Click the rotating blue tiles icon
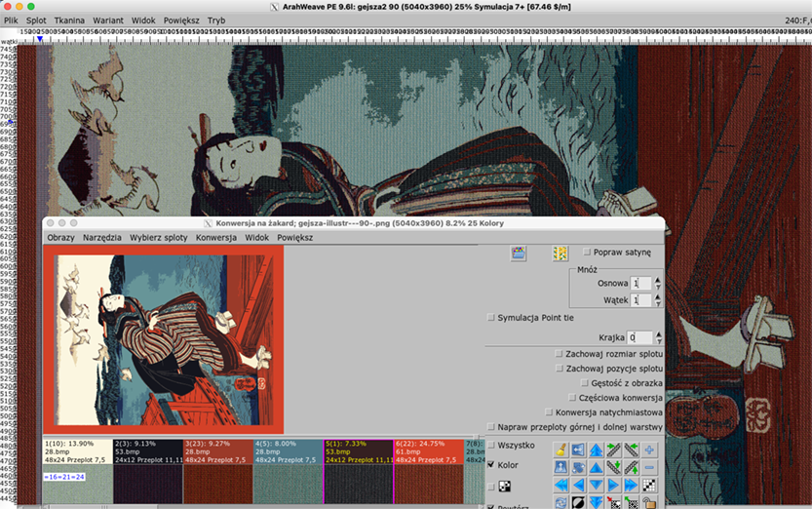The height and width of the screenshot is (509, 812). (x=578, y=468)
